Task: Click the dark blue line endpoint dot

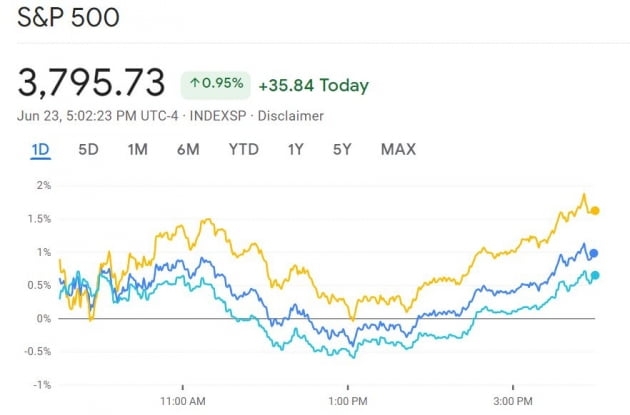Action: 594,254
